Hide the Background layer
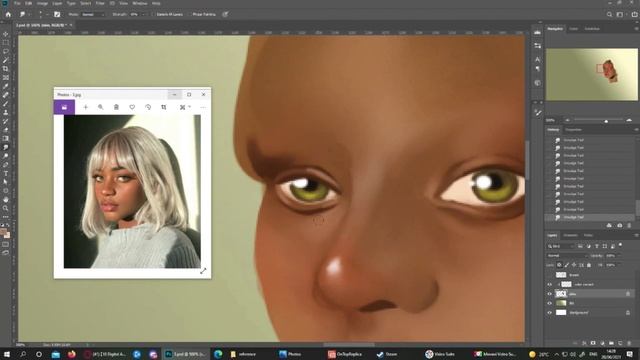Viewport: 640px width, 360px height. pyautogui.click(x=549, y=313)
